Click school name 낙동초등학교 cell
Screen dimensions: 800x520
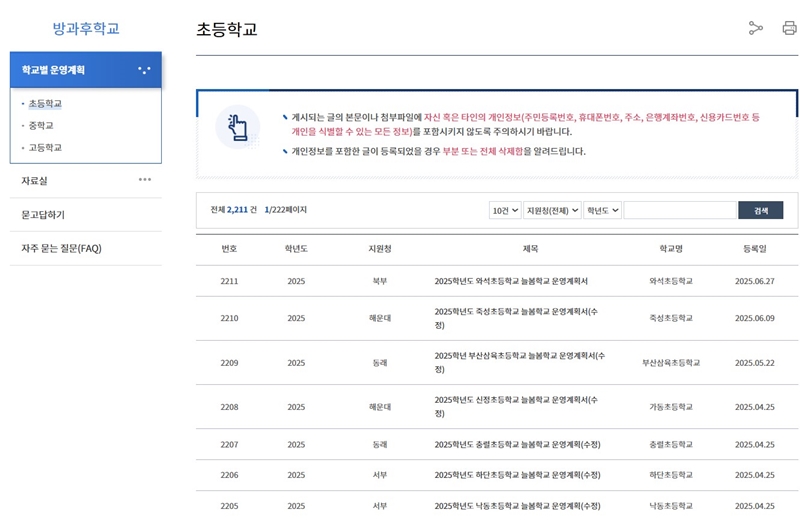[670, 506]
